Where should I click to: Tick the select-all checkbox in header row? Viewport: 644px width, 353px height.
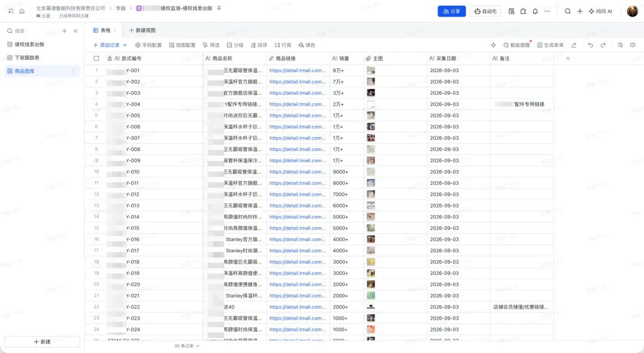pos(97,58)
